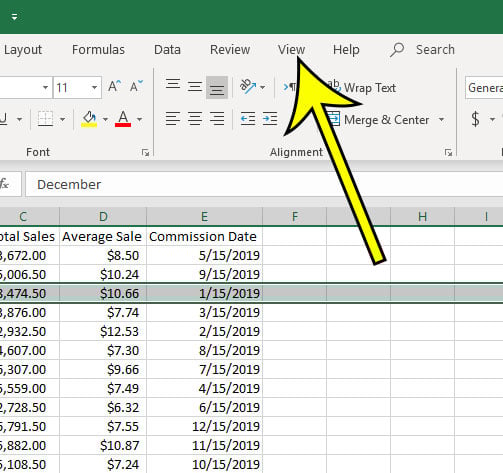The height and width of the screenshot is (473, 503).
Task: Click the 10/15/2019 date cell
Action: [204, 464]
